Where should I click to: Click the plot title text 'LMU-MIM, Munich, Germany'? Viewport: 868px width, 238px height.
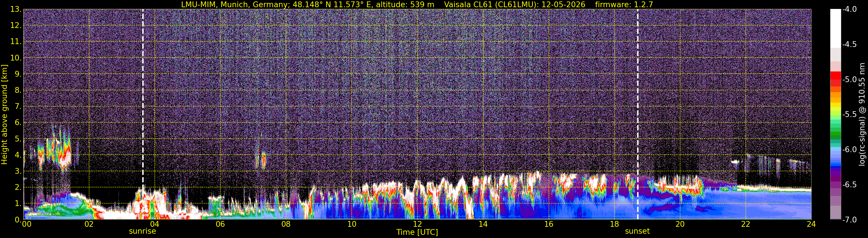tap(235, 5)
